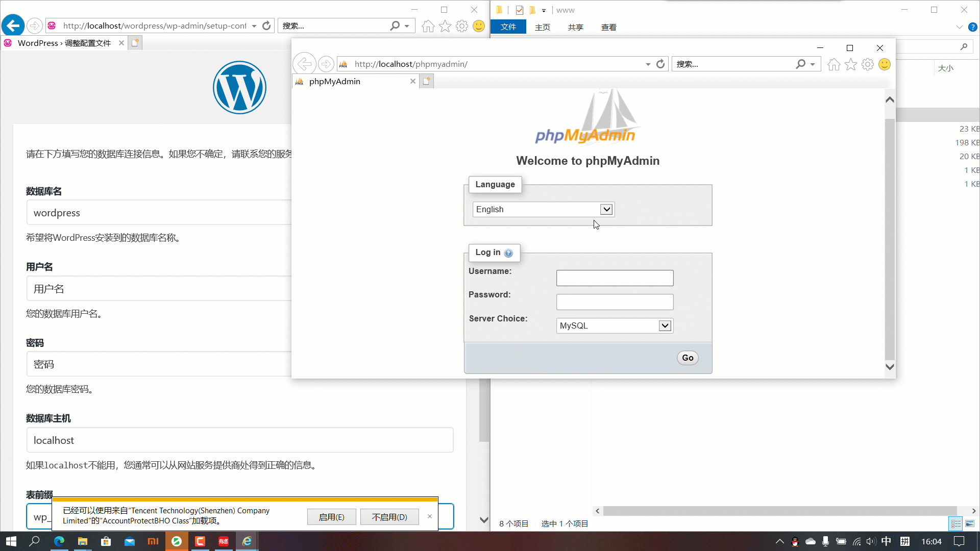Viewport: 980px width, 551px height.
Task: Click the 共享 tab in file explorer ribbon
Action: point(576,27)
